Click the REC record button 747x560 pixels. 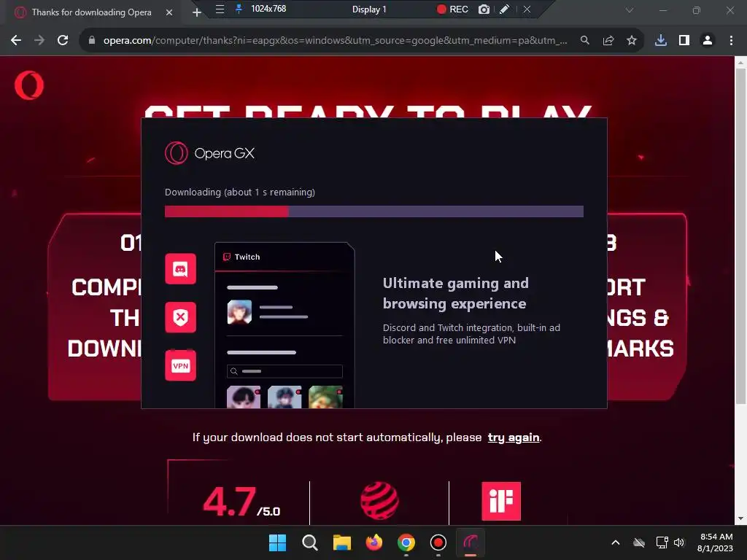pos(452,9)
